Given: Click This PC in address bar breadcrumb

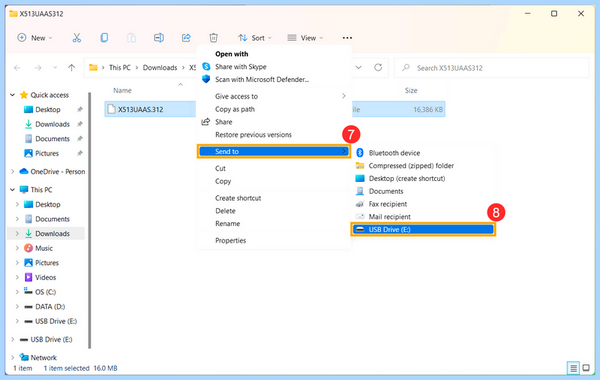Looking at the screenshot, I should [x=119, y=68].
